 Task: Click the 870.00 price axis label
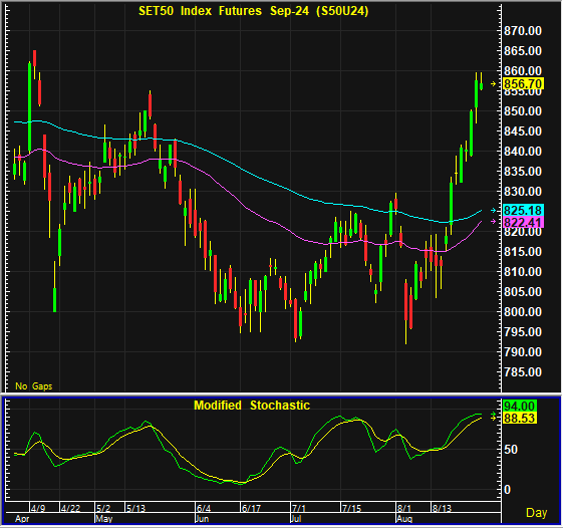pyautogui.click(x=523, y=31)
